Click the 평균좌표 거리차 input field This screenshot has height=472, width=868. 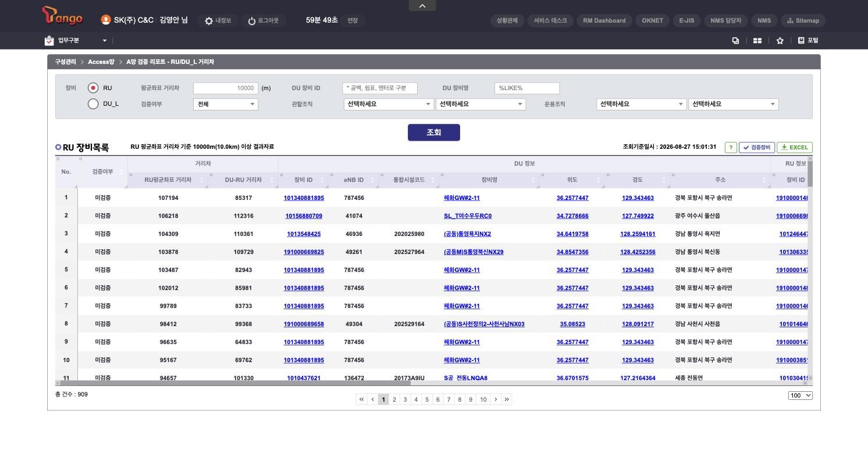(225, 88)
